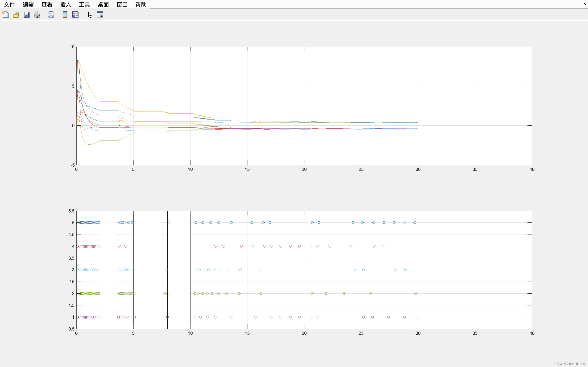Open the 插入 menu
Image resolution: width=588 pixels, height=367 pixels.
(x=66, y=4)
